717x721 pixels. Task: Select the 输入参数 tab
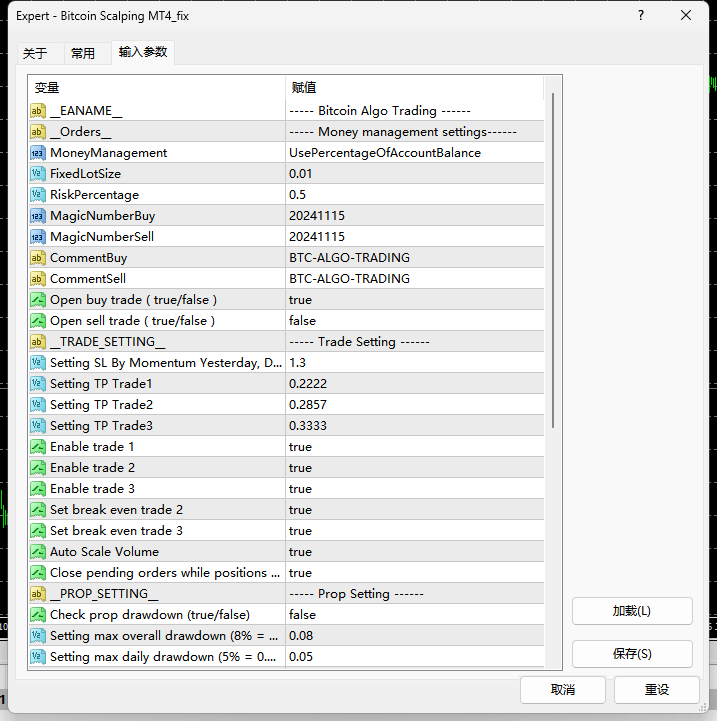tap(143, 52)
